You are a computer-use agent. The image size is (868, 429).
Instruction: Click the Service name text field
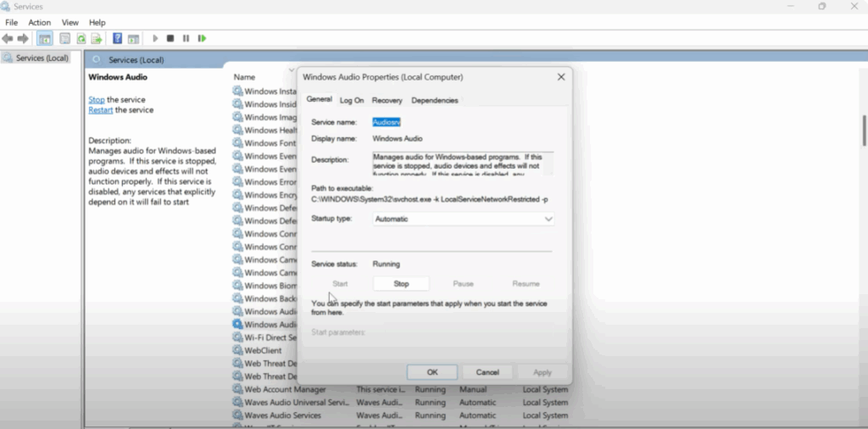click(x=462, y=122)
